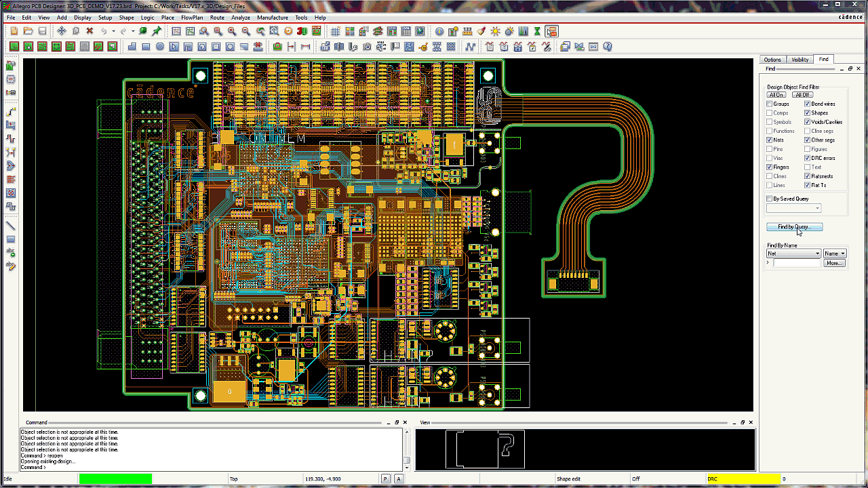Viewport: 868px width, 488px height.
Task: Click the blue arrow shape select icon
Action: pos(174,47)
